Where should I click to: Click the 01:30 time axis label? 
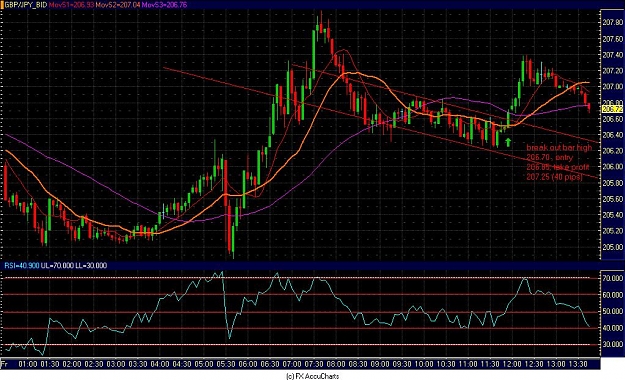tap(50, 364)
